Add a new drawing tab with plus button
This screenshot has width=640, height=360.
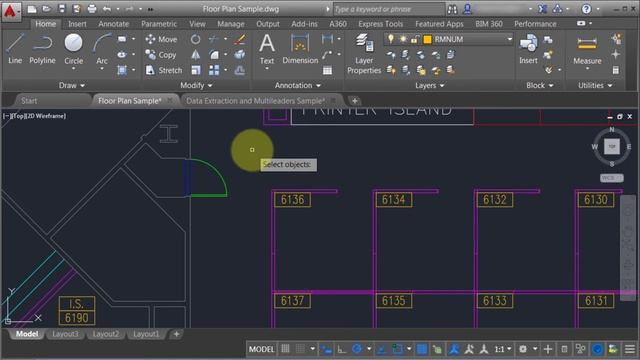tap(354, 101)
